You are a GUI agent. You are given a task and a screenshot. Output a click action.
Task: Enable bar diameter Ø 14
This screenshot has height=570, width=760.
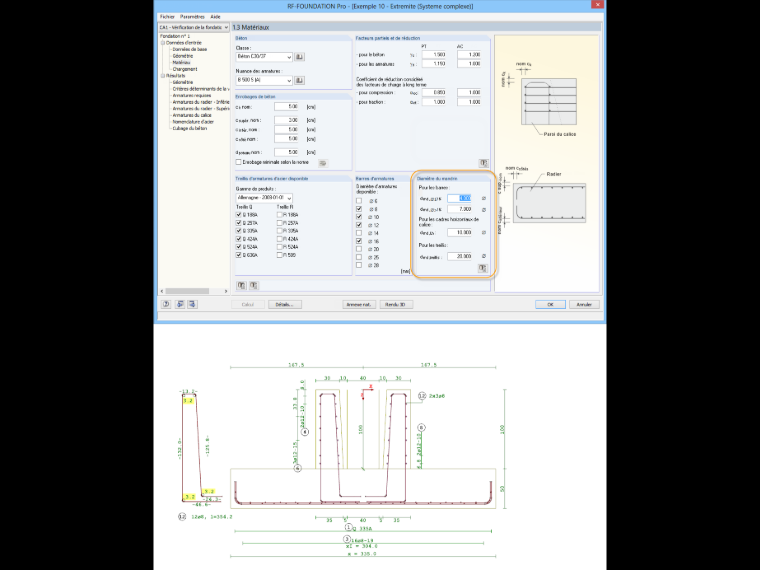tap(359, 233)
